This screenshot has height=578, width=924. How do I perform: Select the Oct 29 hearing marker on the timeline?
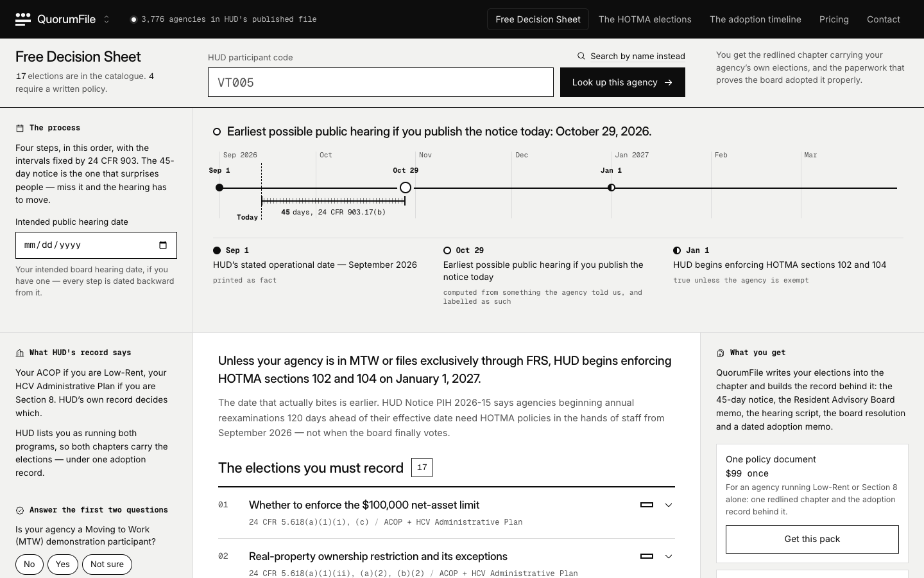point(406,188)
